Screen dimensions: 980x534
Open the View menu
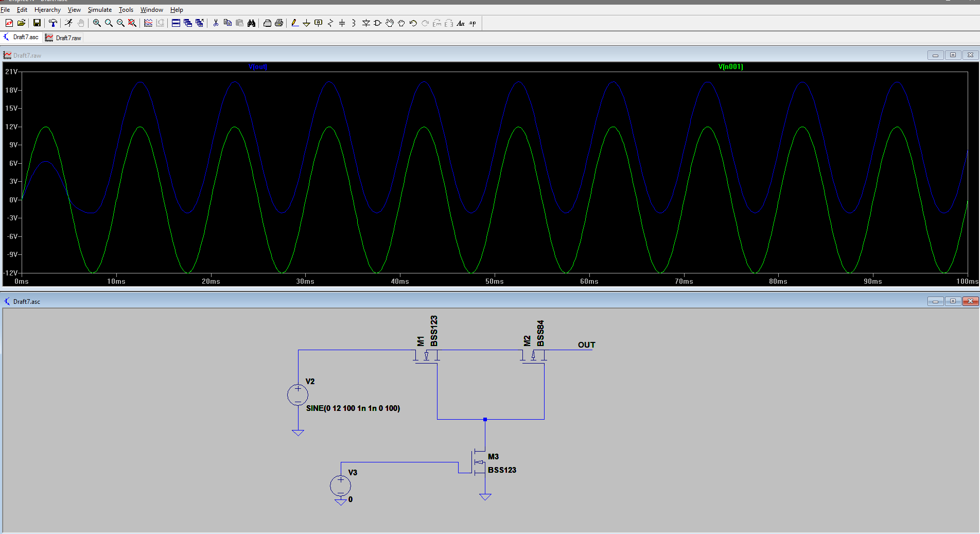pyautogui.click(x=74, y=10)
